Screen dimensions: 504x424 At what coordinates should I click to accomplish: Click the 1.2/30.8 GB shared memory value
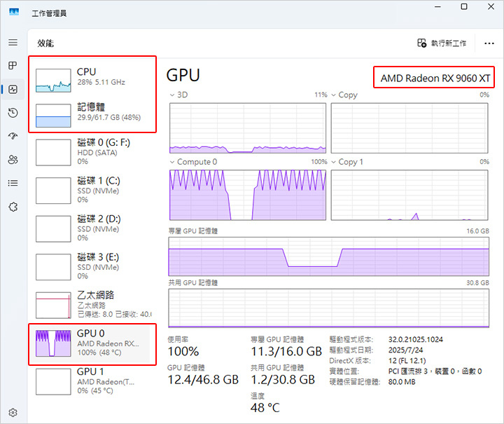click(283, 380)
